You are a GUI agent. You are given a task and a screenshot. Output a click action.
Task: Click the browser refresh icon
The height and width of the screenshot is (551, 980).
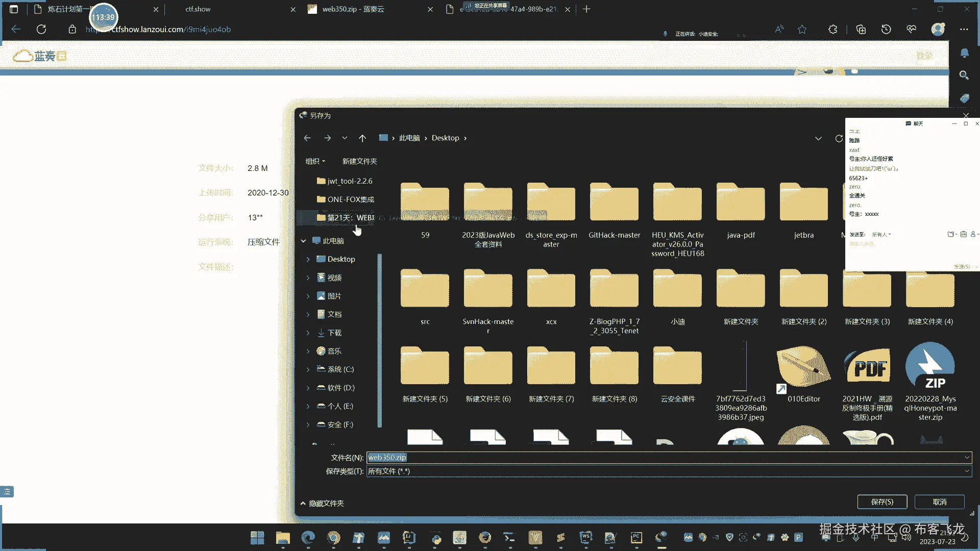click(x=41, y=29)
